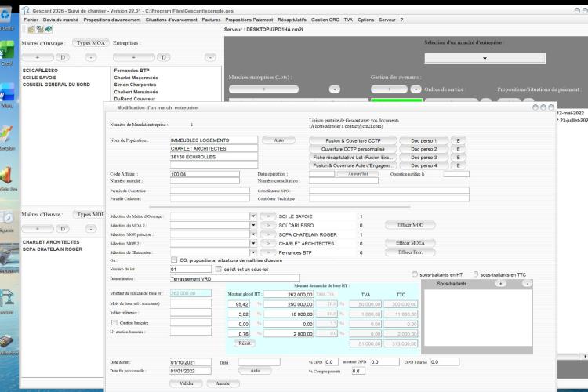Click the Dénomination field with Terrassement VRD
Viewport: 588px width, 392px height.
pyautogui.click(x=235, y=279)
